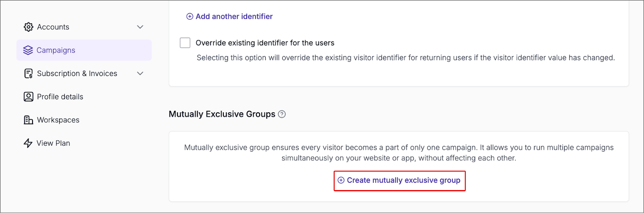This screenshot has height=213, width=644.
Task: Select View Plan in sidebar
Action: click(53, 143)
